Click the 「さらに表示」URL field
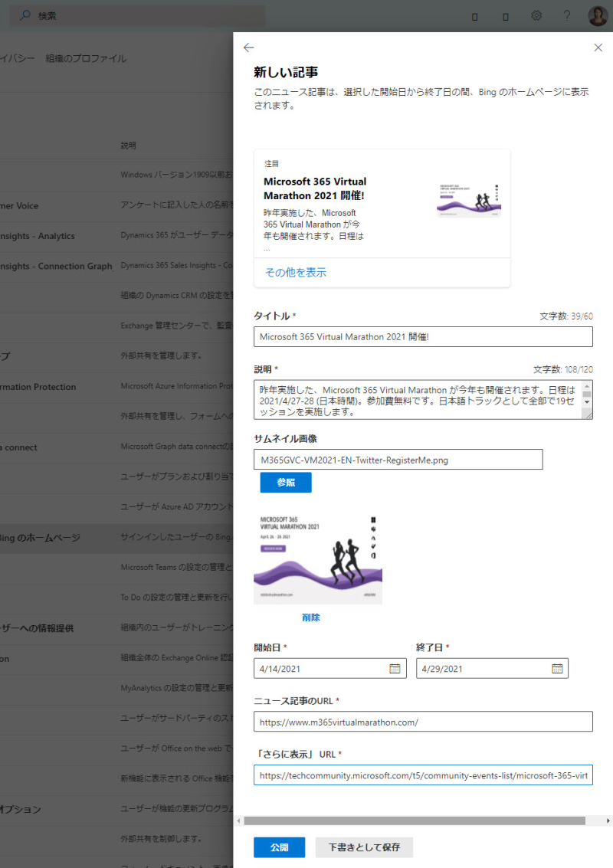Viewport: 613px width, 868px height. (x=423, y=775)
